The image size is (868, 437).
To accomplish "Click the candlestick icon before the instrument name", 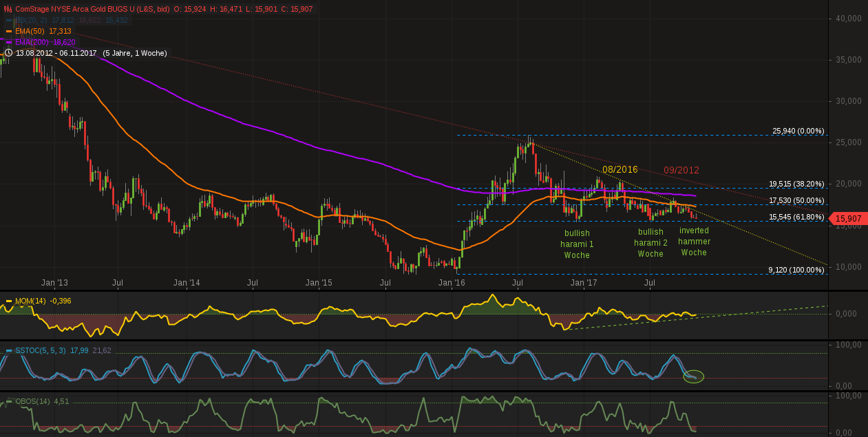I will pyautogui.click(x=6, y=9).
